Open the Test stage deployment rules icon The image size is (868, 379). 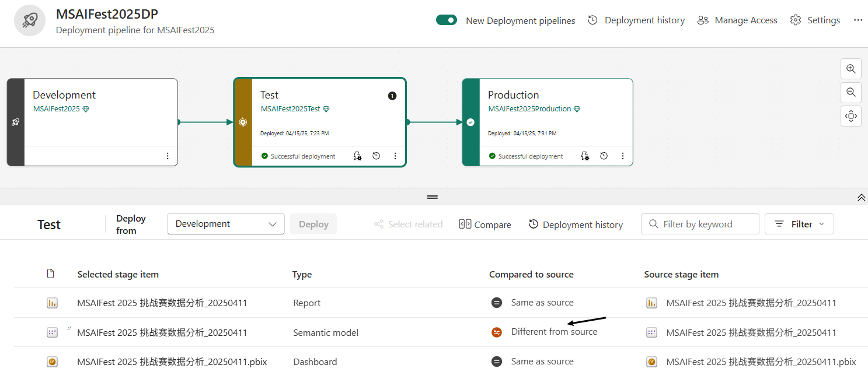coord(357,156)
